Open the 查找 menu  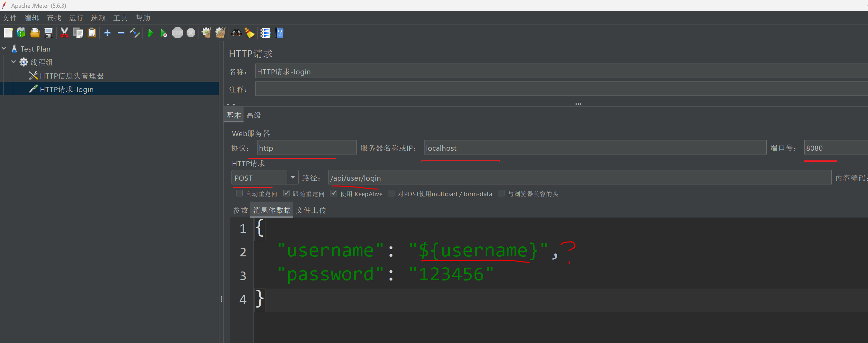(x=54, y=18)
